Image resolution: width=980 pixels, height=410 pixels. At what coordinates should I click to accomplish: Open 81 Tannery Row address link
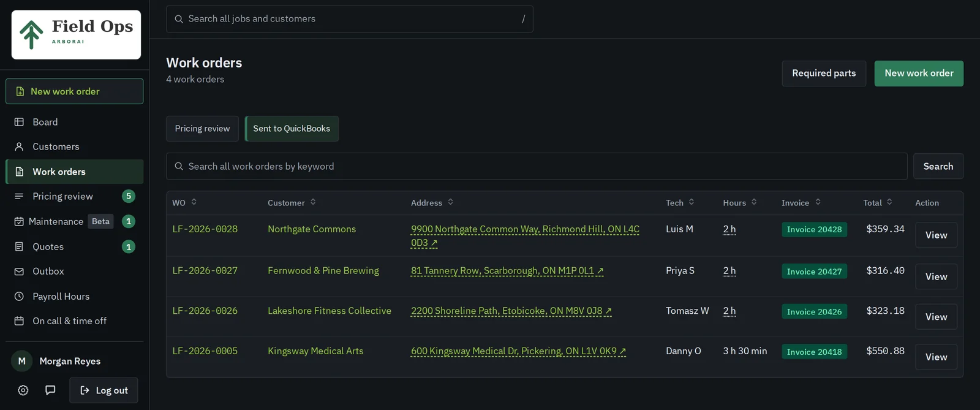click(507, 270)
